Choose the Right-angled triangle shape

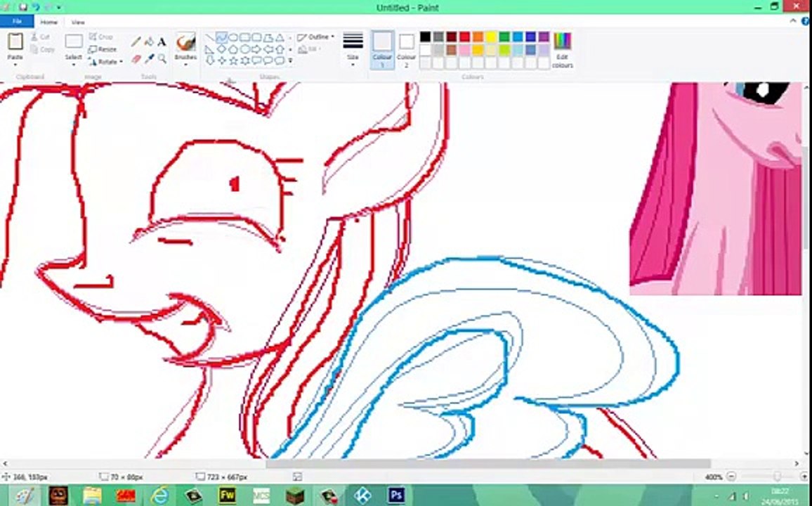(x=210, y=49)
